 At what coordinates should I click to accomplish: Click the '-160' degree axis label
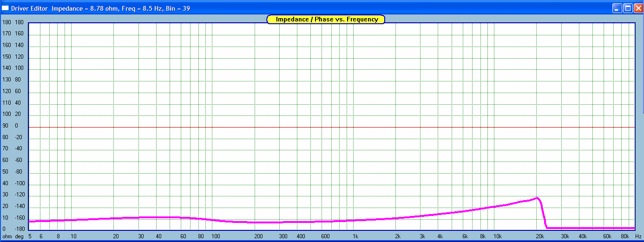click(x=20, y=218)
